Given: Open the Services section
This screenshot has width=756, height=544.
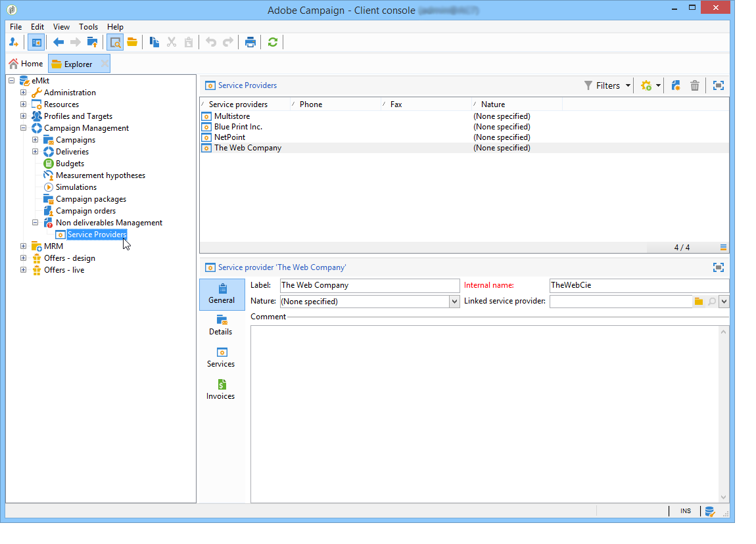Looking at the screenshot, I should [221, 357].
